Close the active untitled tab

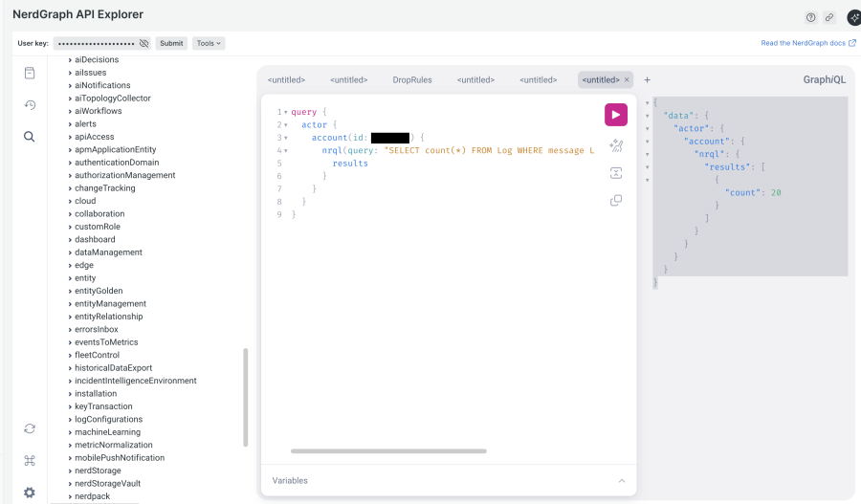[x=627, y=79]
